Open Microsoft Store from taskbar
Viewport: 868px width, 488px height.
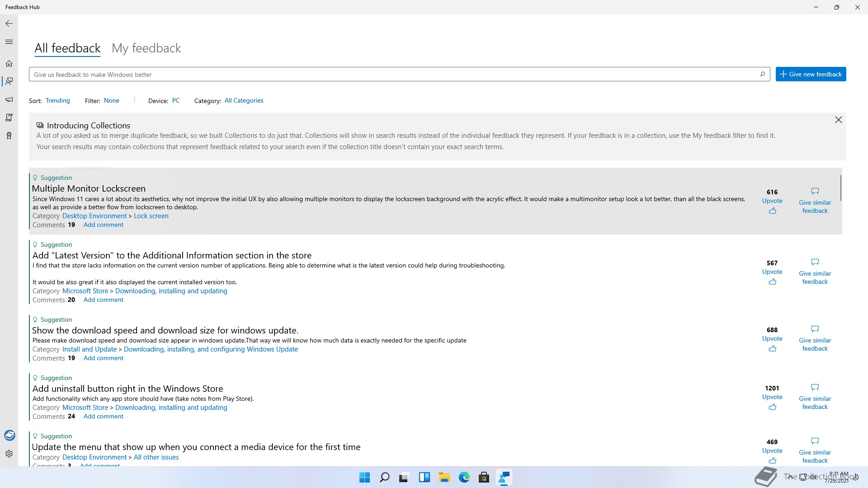[x=484, y=477]
